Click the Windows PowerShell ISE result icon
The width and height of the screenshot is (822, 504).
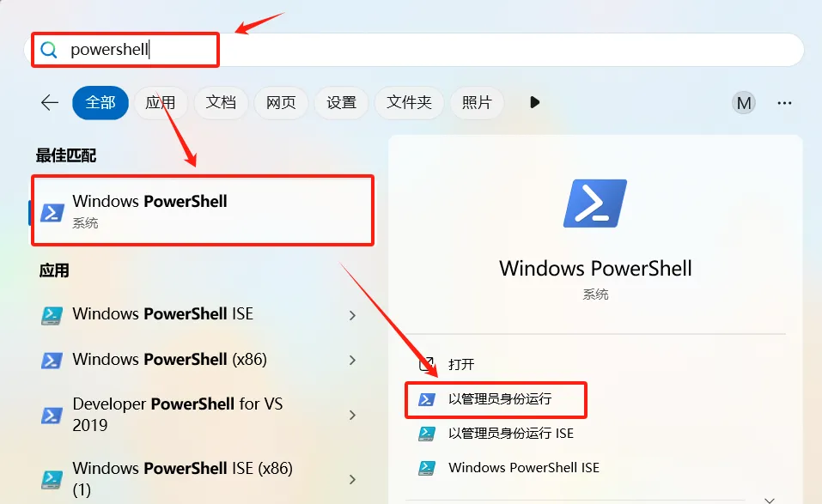point(52,315)
